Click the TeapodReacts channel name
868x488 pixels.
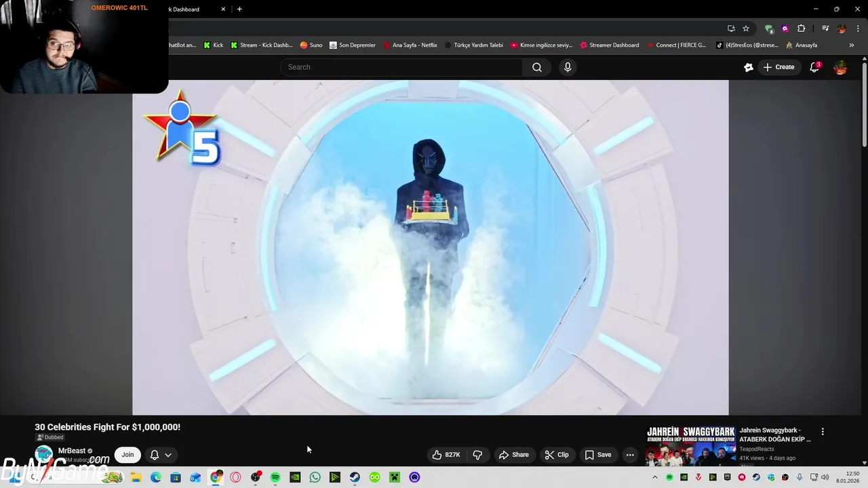click(757, 449)
